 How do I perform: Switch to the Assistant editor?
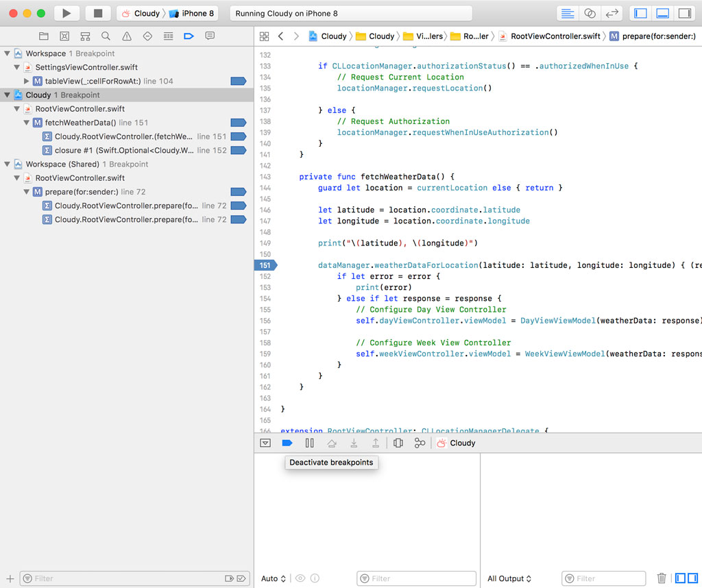590,13
